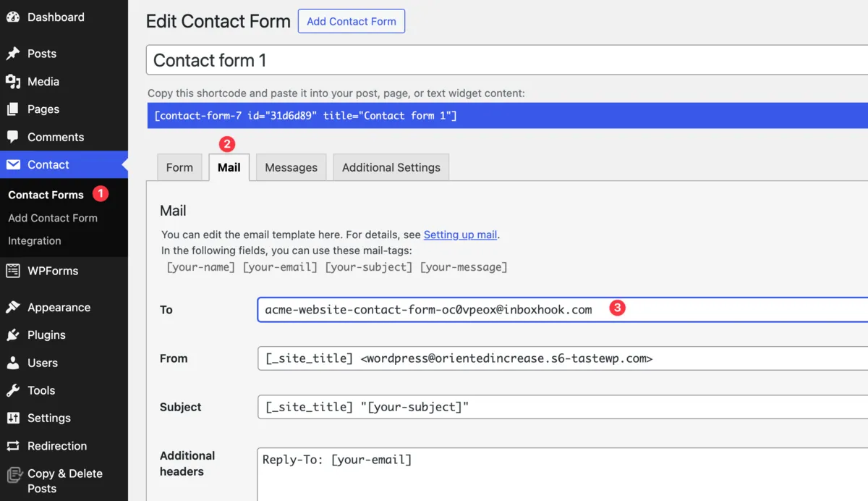Open the Setting up mail help link

point(460,235)
